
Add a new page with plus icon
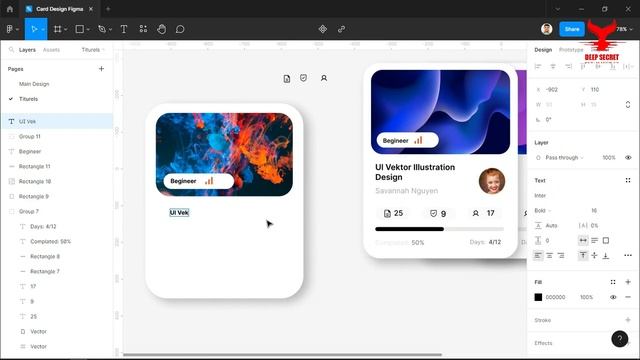click(x=101, y=69)
